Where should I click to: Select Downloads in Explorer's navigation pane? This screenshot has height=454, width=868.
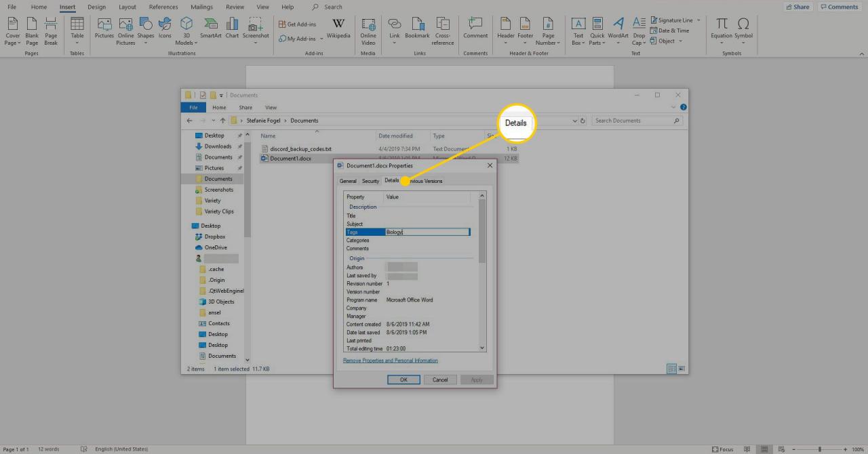[x=218, y=146]
